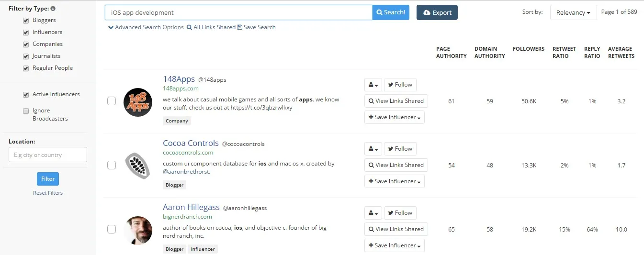Open Save Influencer dropdown for Aaron Hillegass
This screenshot has width=644, height=255.
tap(395, 245)
